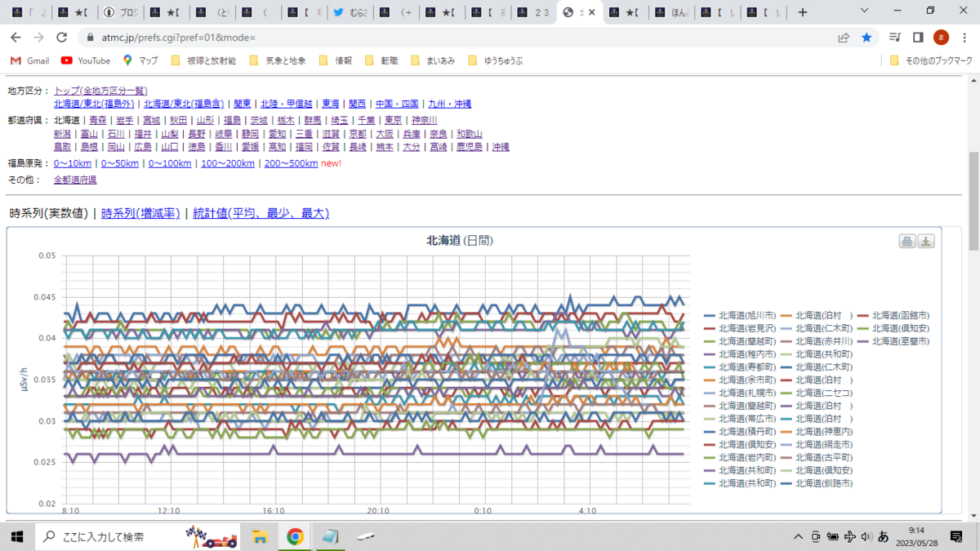Expand tab search chevron dropdown
Image resolution: width=980 pixels, height=551 pixels.
coord(865,11)
